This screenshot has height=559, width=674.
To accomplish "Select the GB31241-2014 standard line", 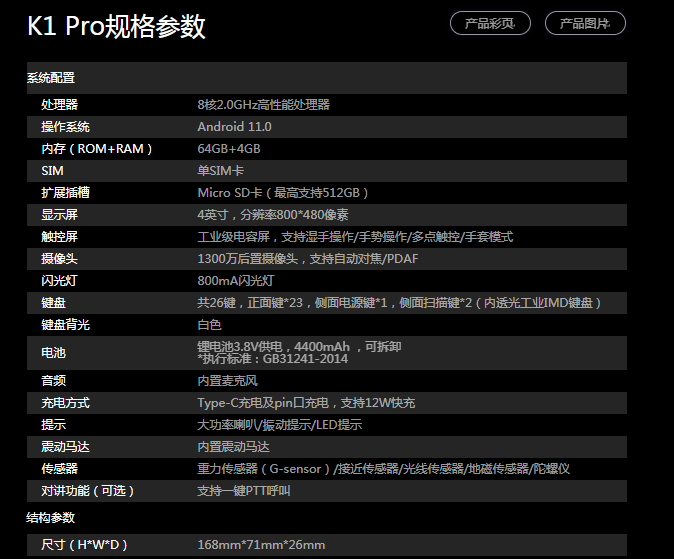I will (273, 359).
